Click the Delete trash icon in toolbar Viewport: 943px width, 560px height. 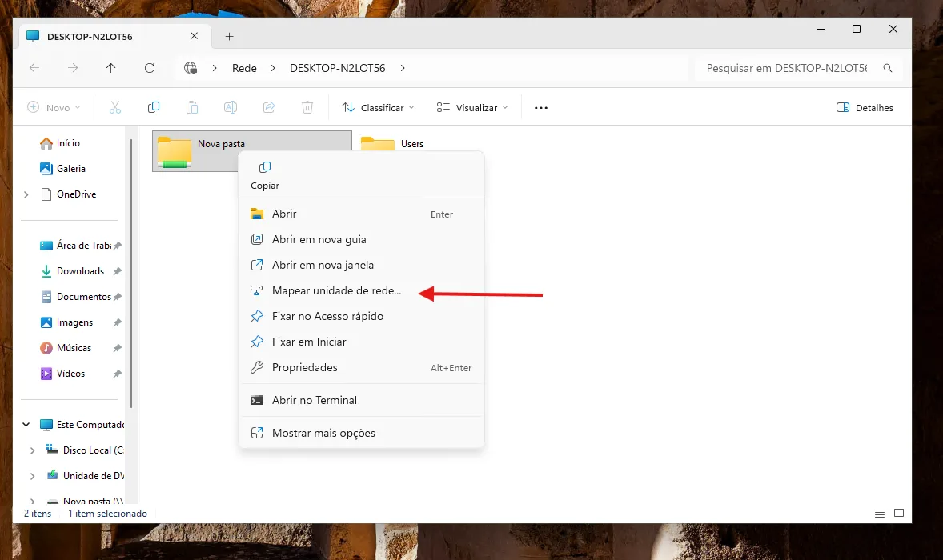307,107
